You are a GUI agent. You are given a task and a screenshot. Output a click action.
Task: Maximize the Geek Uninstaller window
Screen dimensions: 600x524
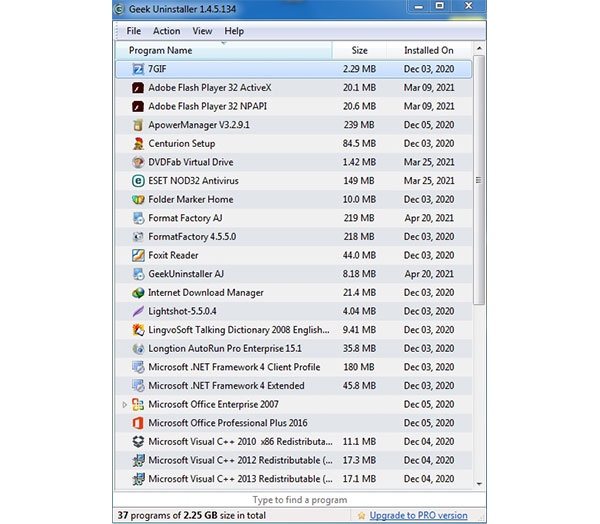[x=440, y=6]
